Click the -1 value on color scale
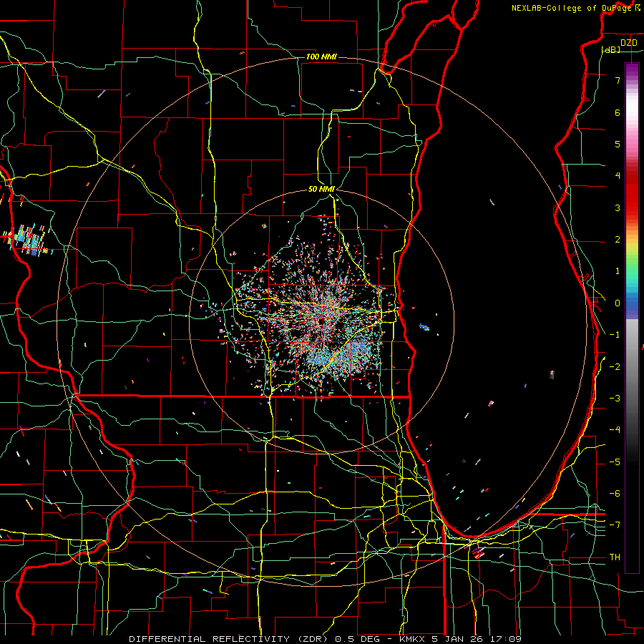644x644 pixels. click(615, 335)
